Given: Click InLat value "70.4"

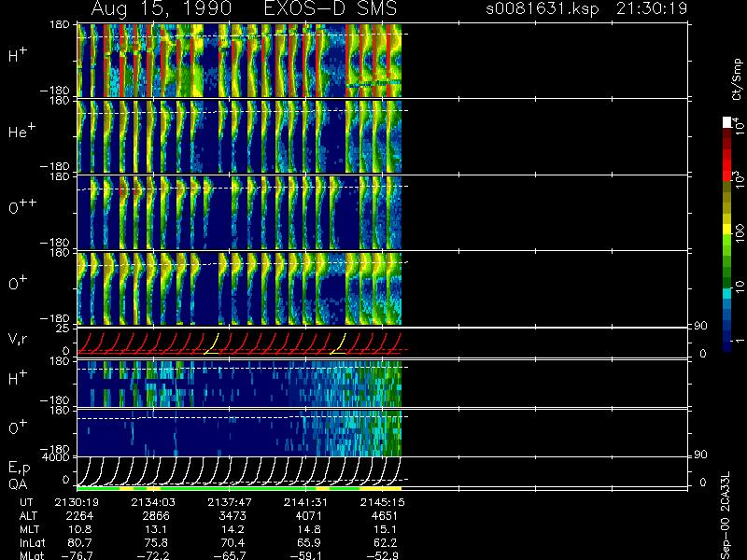Looking at the screenshot, I should (x=233, y=542).
